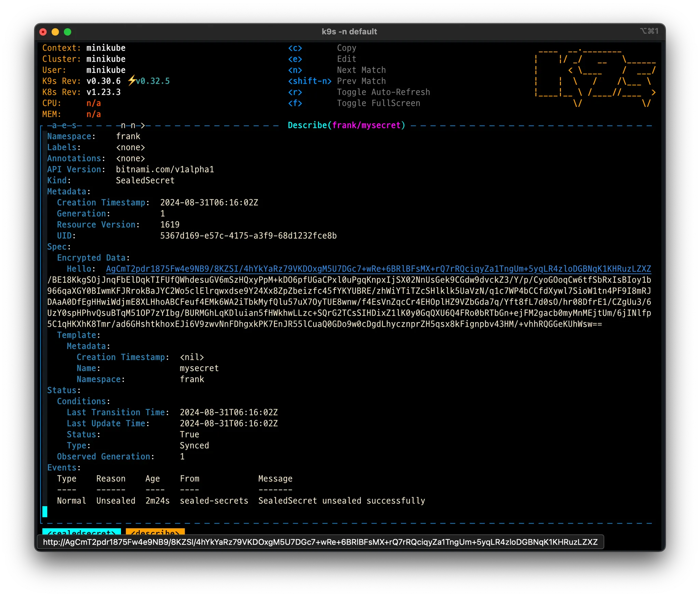
Task: Toggle FullScreen via the <f> hint
Action: click(x=295, y=103)
